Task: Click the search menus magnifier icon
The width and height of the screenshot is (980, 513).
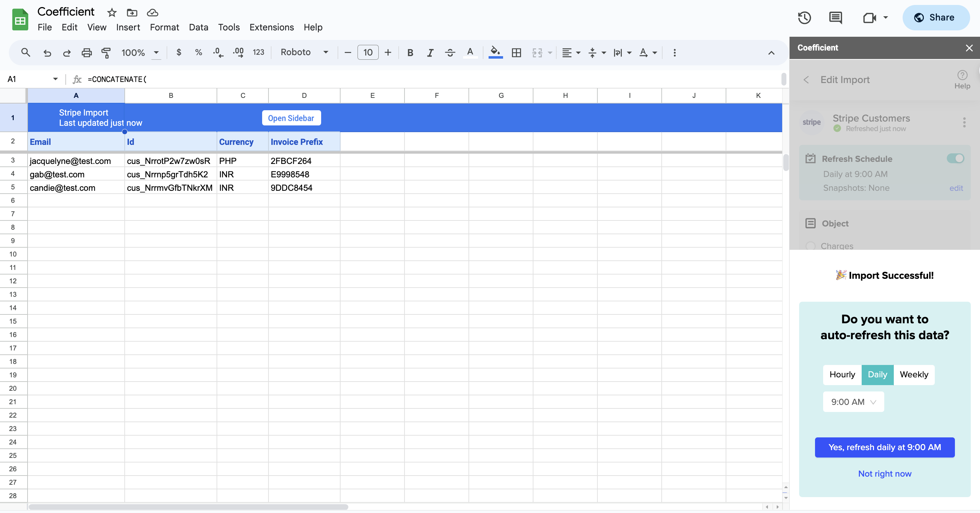Action: click(x=25, y=53)
